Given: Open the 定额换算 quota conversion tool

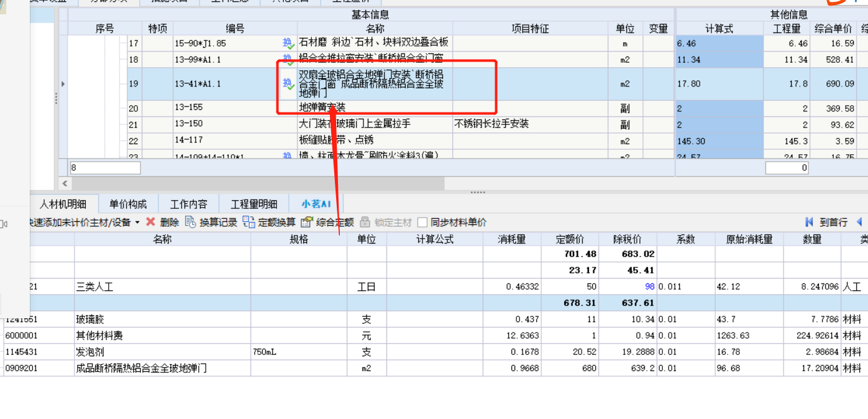Looking at the screenshot, I should [269, 222].
